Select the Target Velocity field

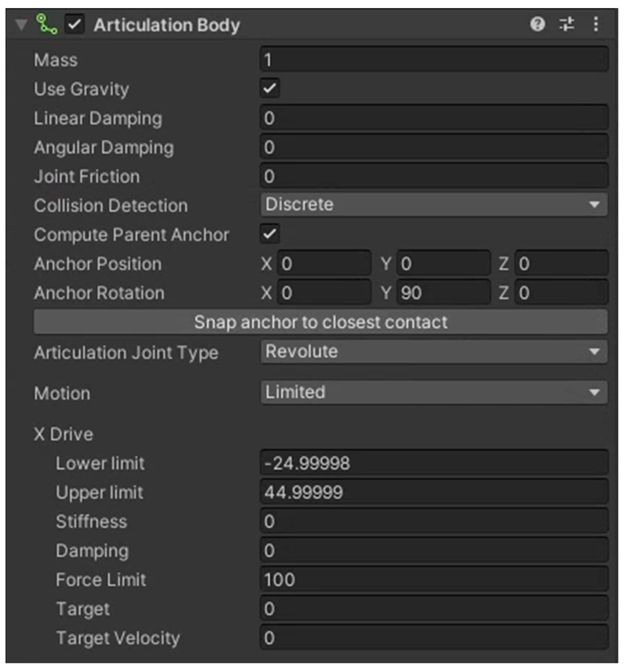[434, 638]
